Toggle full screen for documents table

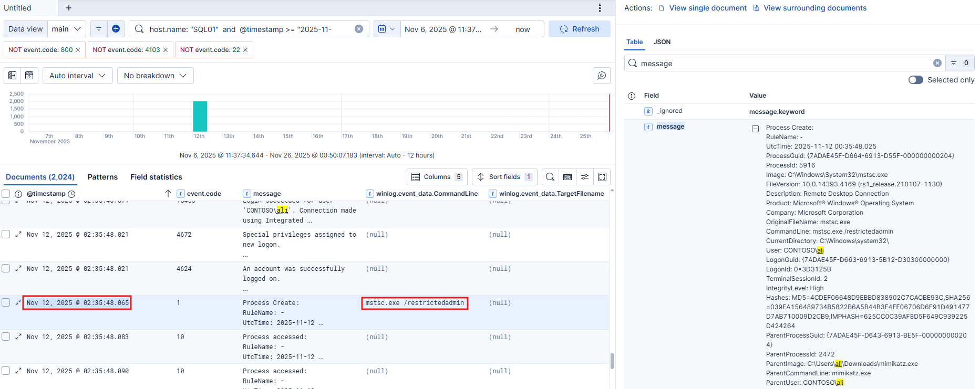[602, 177]
